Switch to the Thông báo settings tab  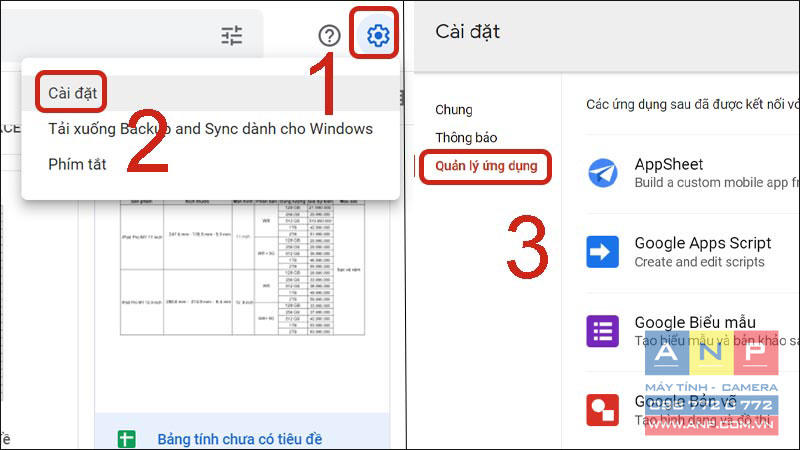coord(466,138)
